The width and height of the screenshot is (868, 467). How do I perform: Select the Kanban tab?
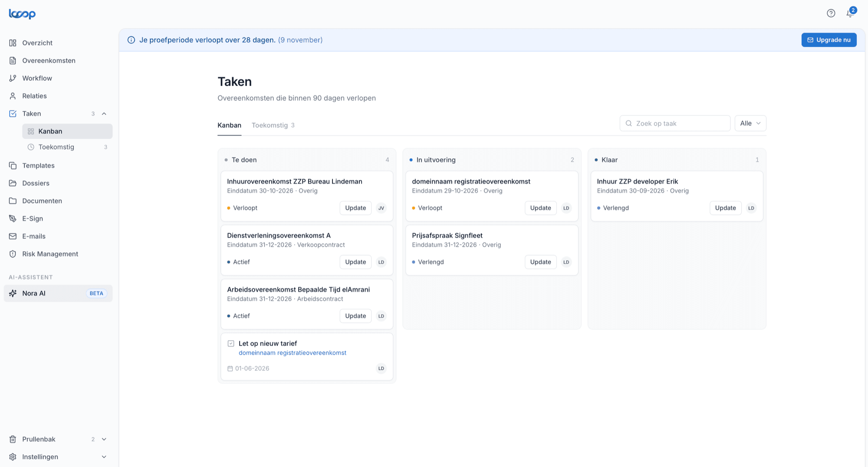pyautogui.click(x=229, y=125)
